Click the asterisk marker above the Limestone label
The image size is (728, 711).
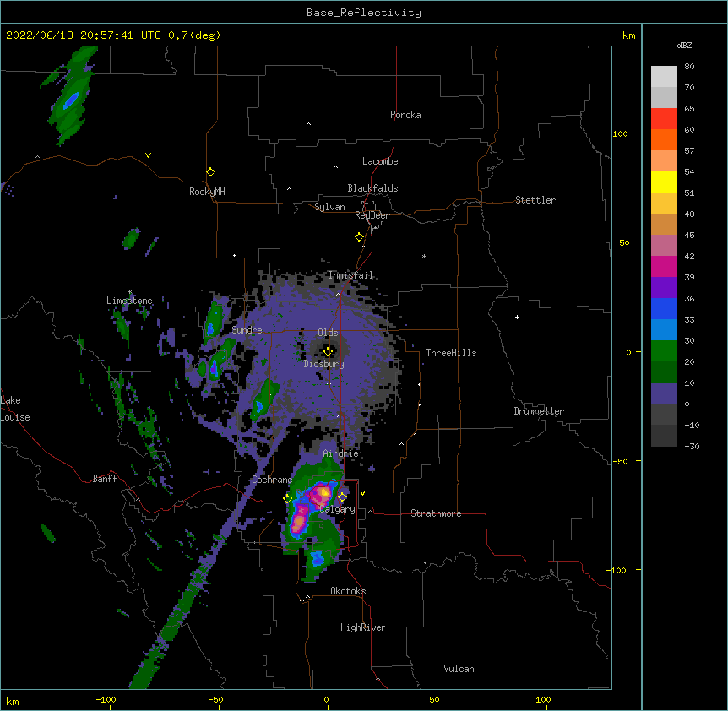(130, 292)
